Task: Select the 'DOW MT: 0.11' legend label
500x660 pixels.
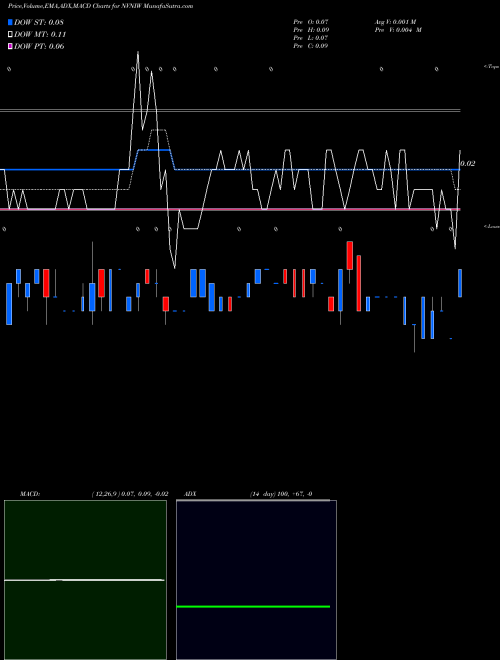Action: (40, 35)
